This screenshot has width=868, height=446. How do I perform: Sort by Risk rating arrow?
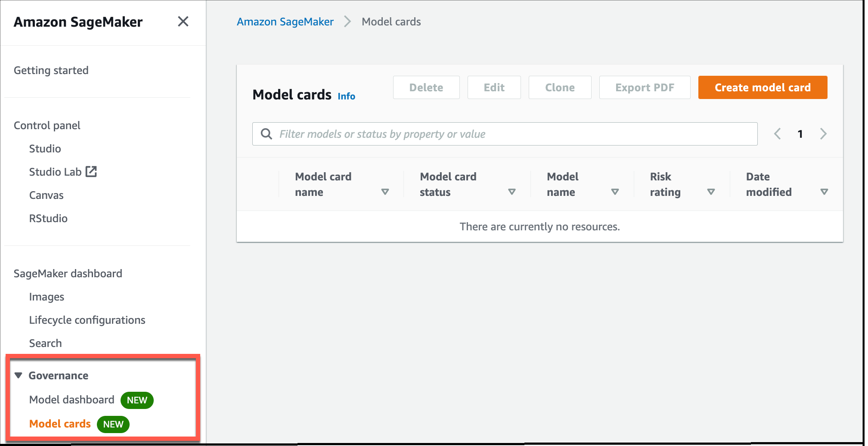[711, 192]
